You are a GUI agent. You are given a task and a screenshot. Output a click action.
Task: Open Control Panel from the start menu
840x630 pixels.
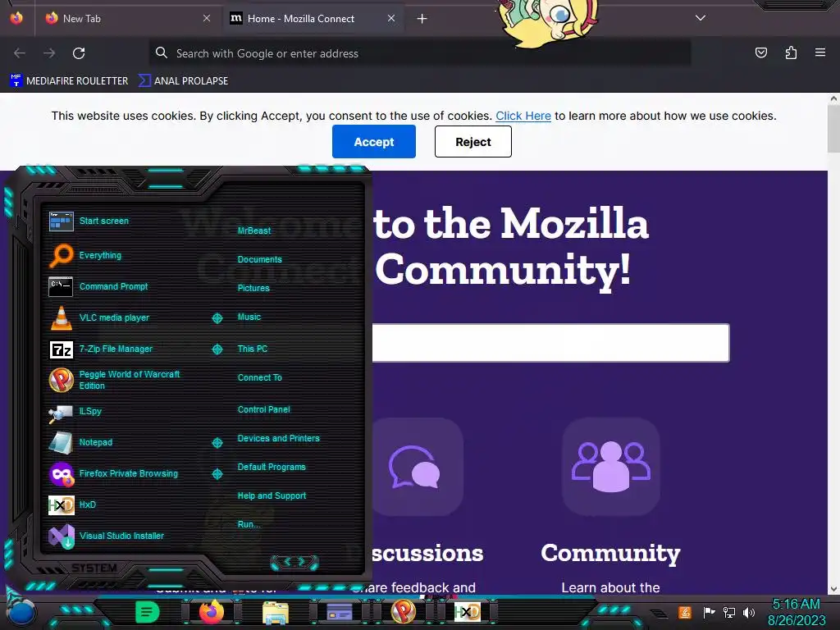(x=263, y=409)
